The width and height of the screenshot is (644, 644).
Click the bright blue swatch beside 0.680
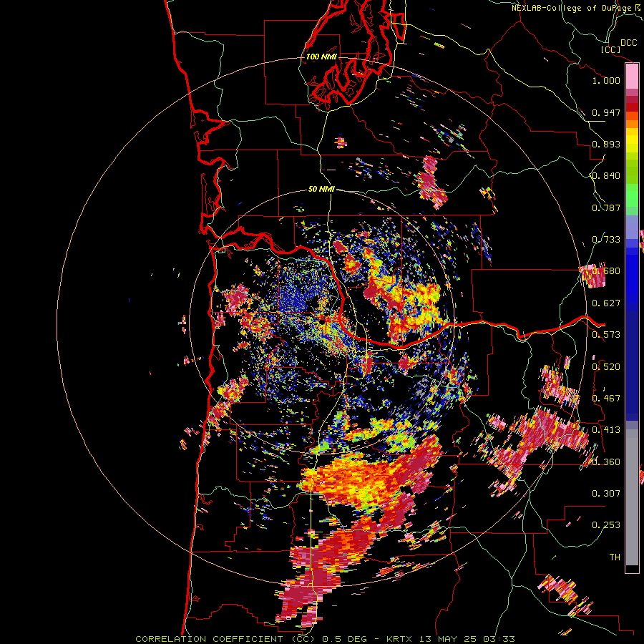[x=632, y=275]
